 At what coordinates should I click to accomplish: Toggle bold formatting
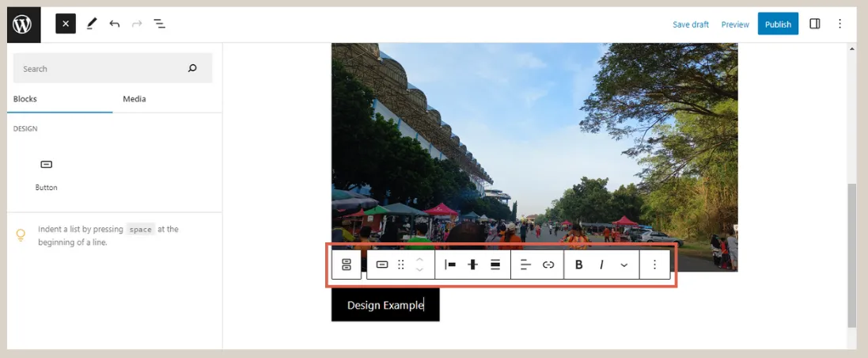(578, 265)
